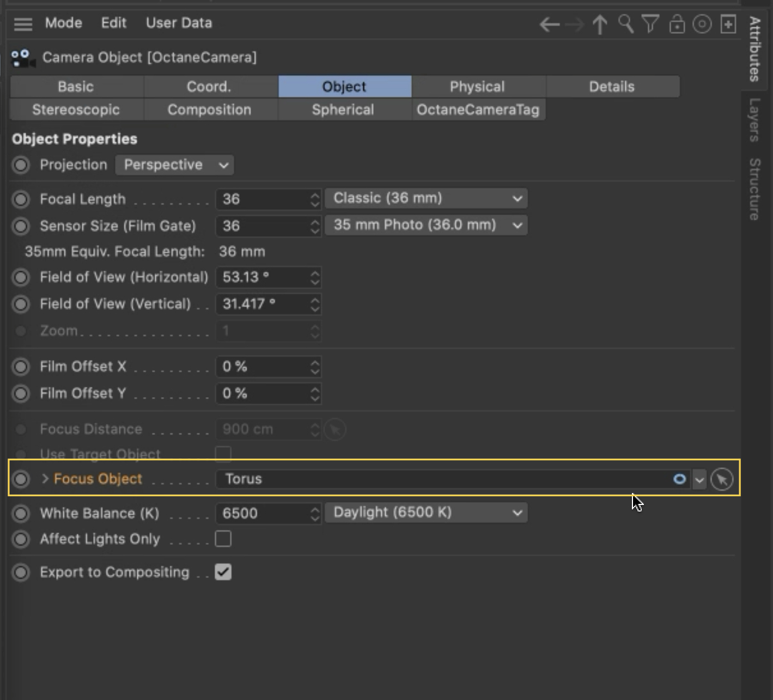Click the Field of View (Horizontal) stepper arrows
Screen dimensions: 773x700
click(315, 277)
